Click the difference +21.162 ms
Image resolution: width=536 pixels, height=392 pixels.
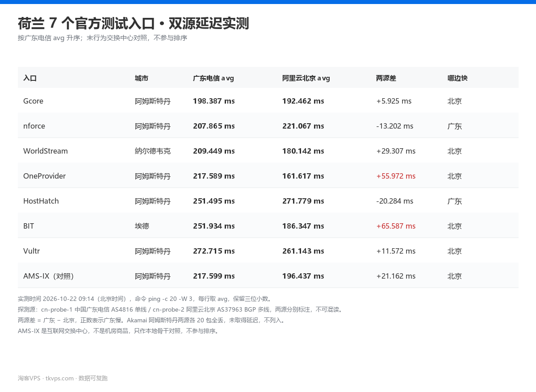396,276
